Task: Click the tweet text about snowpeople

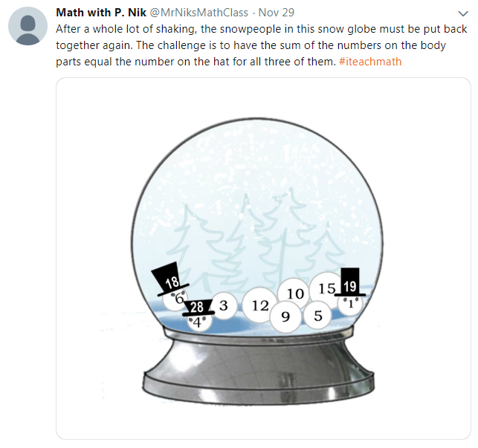Action: [x=261, y=45]
